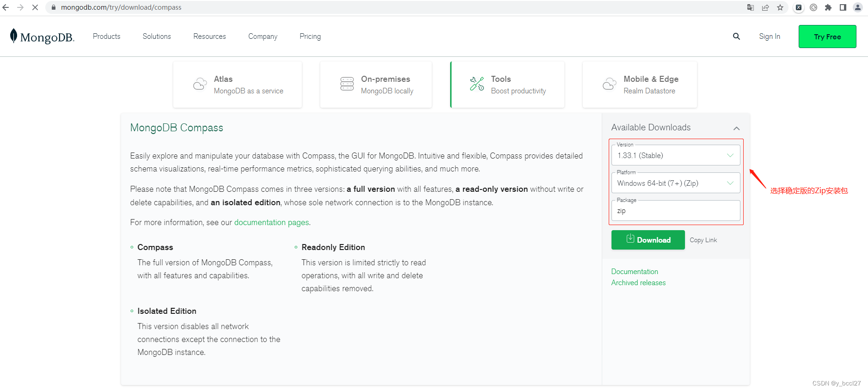Open the Solutions menu

point(157,37)
